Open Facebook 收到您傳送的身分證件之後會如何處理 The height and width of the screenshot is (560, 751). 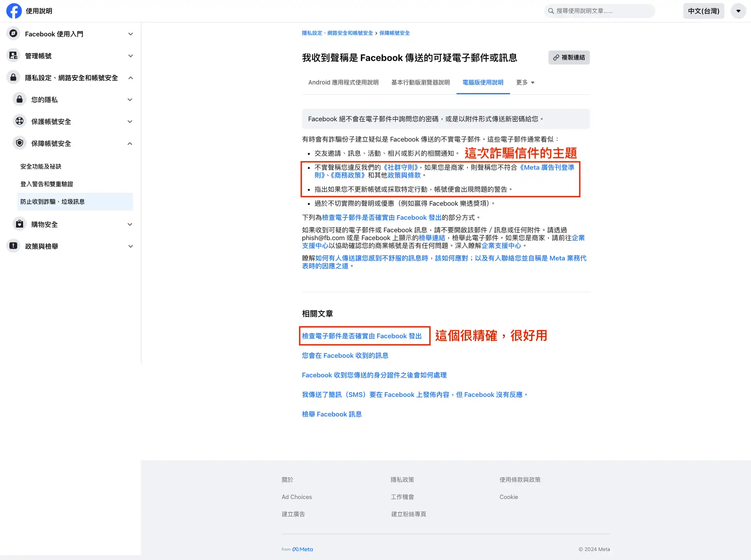(374, 375)
